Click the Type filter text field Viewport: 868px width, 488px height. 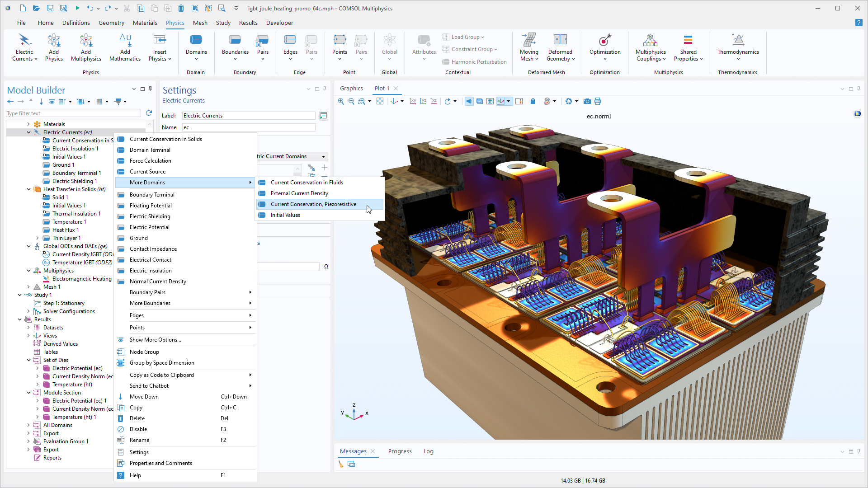click(73, 113)
